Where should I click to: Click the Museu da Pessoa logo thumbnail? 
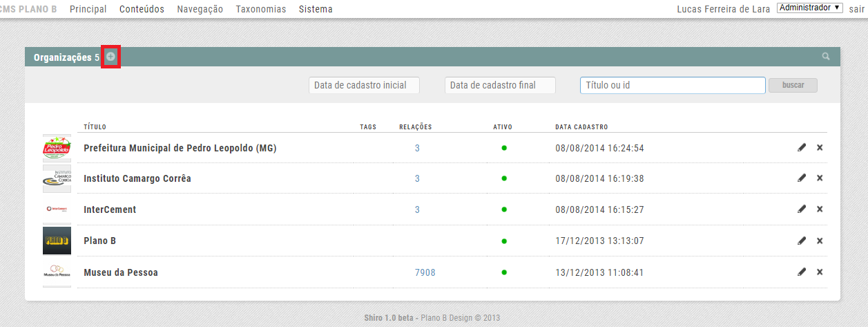click(57, 272)
